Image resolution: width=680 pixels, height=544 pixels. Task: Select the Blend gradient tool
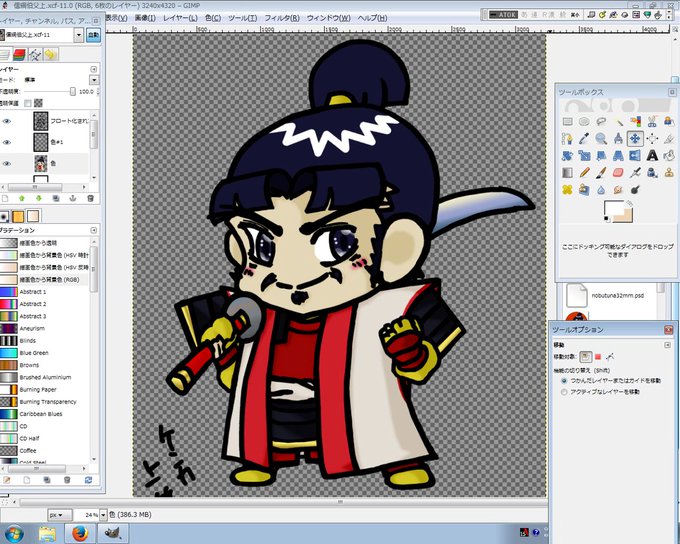point(567,173)
